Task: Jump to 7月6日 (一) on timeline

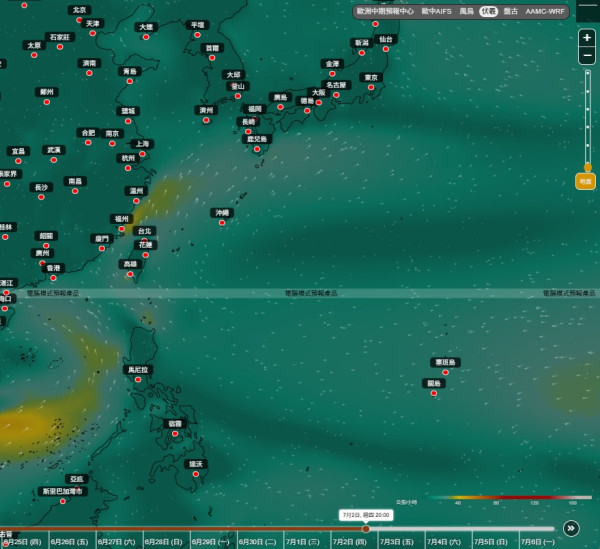Action: point(538,542)
